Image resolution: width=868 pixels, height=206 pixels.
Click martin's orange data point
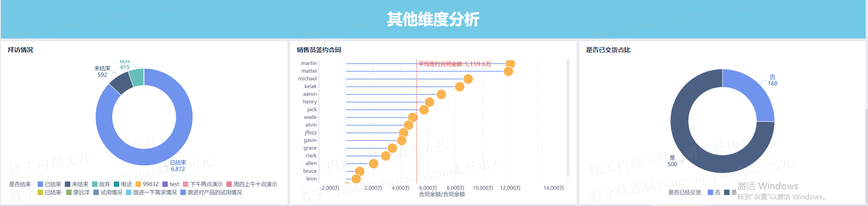pyautogui.click(x=510, y=63)
